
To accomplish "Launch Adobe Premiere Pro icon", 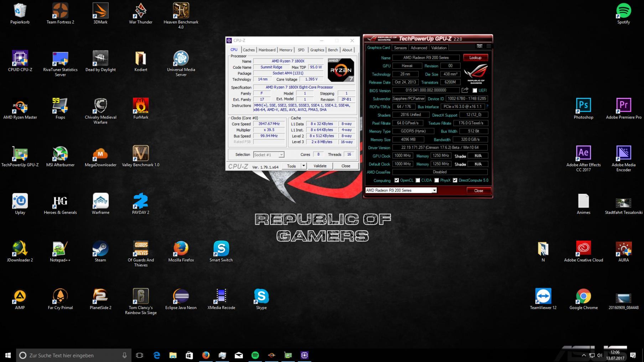I will pyautogui.click(x=623, y=109).
